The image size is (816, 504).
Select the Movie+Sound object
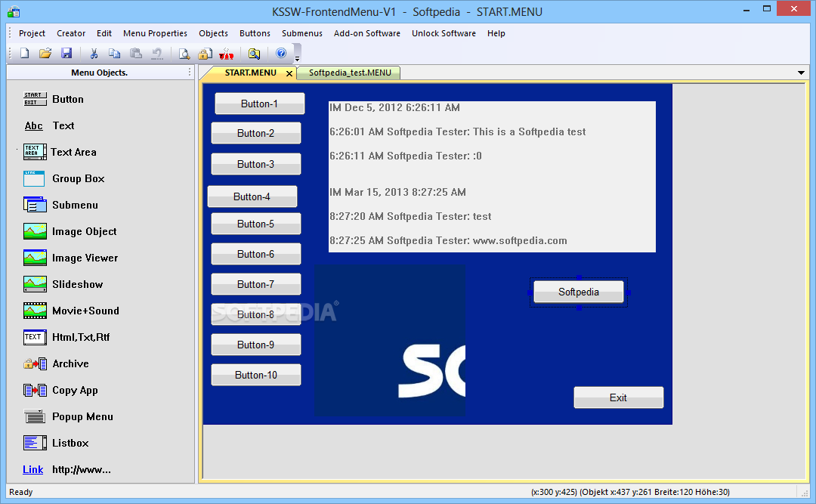click(71, 311)
